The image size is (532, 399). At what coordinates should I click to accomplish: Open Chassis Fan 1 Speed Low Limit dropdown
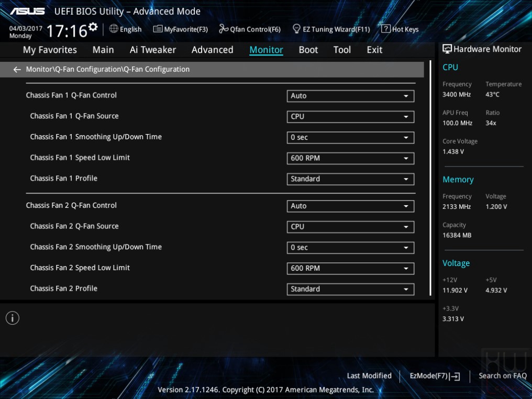pyautogui.click(x=350, y=158)
